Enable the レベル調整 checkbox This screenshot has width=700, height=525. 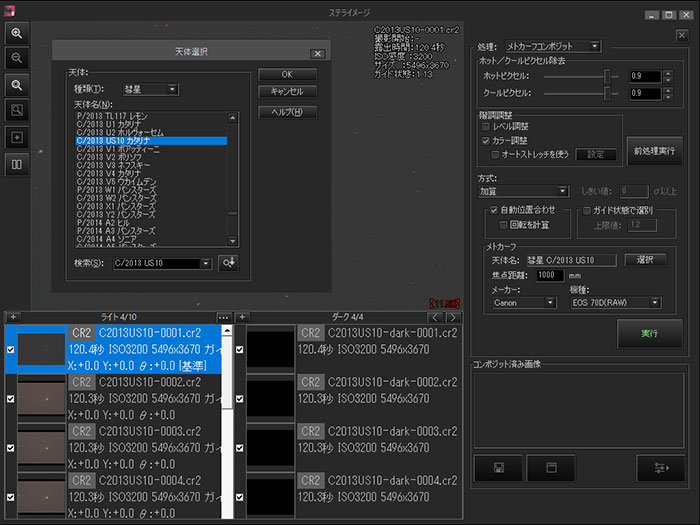486,128
